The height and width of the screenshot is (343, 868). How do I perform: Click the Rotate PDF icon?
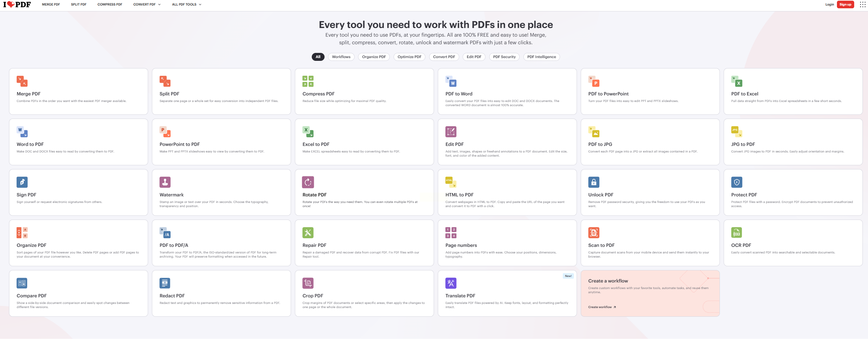click(x=308, y=182)
